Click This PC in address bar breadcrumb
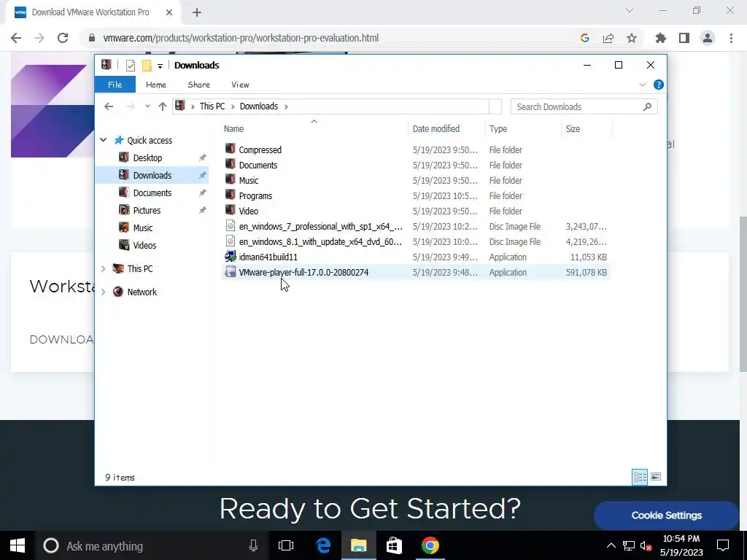The image size is (747, 560). tap(212, 106)
